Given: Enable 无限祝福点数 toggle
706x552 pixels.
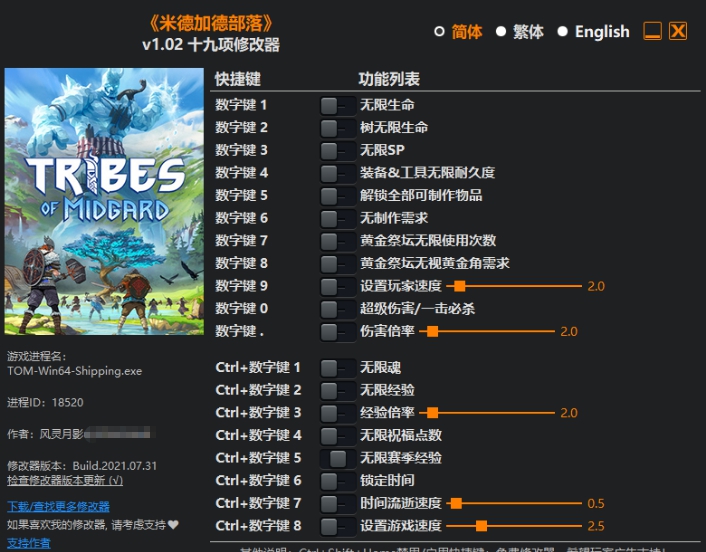Looking at the screenshot, I should tap(338, 436).
